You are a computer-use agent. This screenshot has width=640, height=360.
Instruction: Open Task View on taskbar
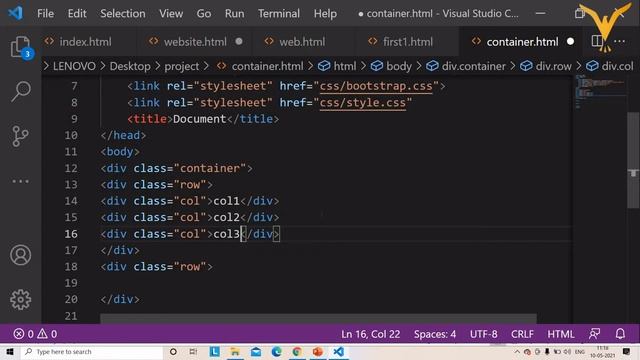(x=193, y=352)
